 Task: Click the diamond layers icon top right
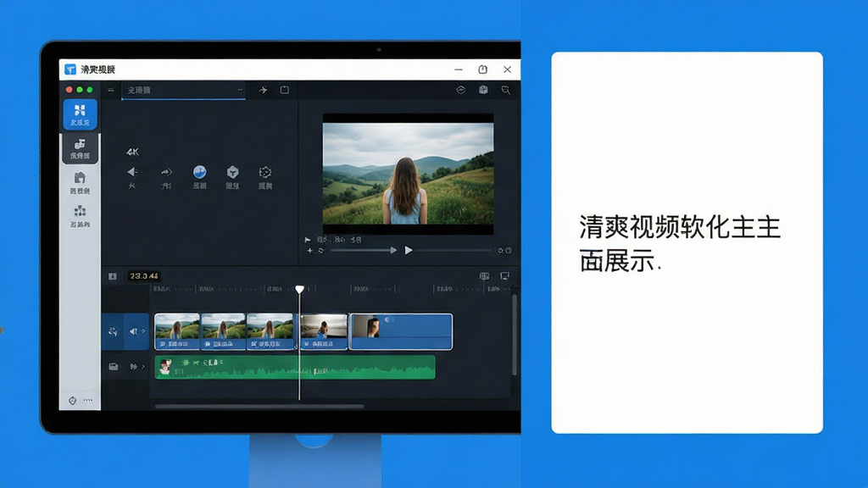click(x=460, y=90)
